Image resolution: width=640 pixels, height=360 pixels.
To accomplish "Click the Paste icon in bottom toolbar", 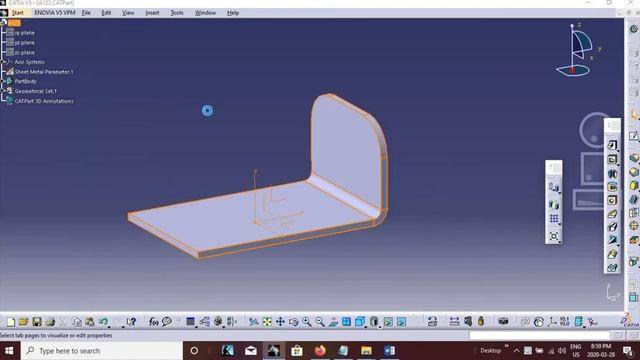I will 89,322.
